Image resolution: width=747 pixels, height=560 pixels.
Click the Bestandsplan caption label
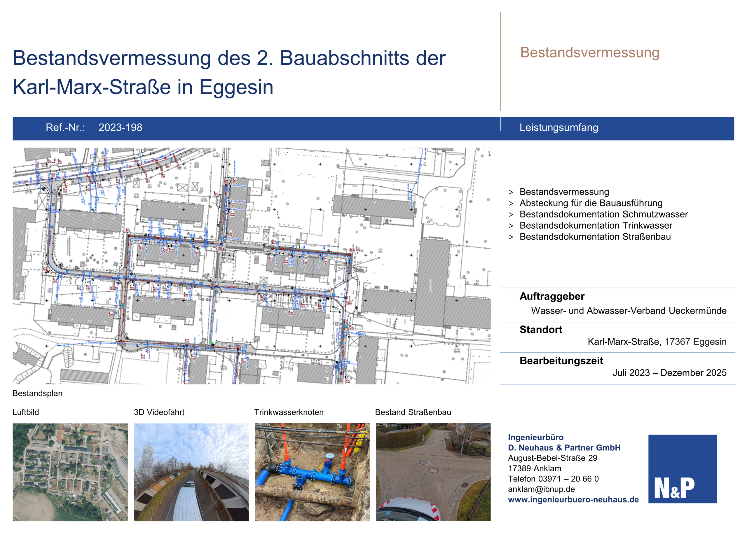(x=37, y=393)
